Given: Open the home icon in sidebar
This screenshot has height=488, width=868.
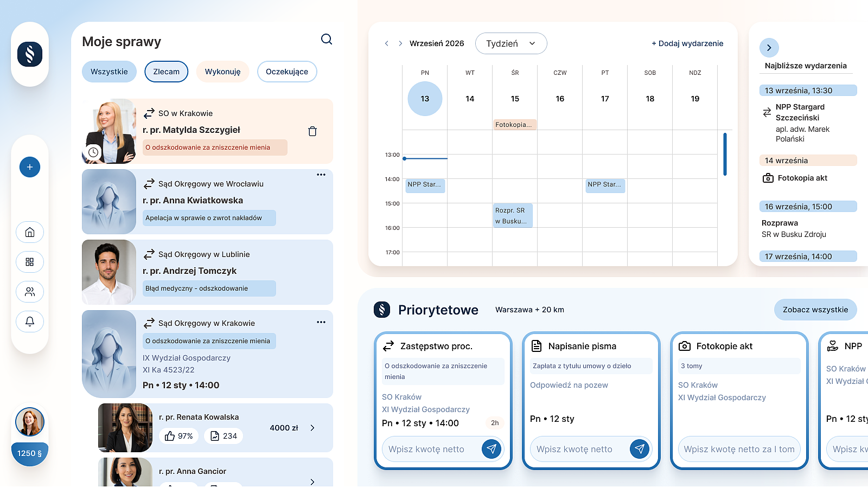Looking at the screenshot, I should [x=30, y=232].
